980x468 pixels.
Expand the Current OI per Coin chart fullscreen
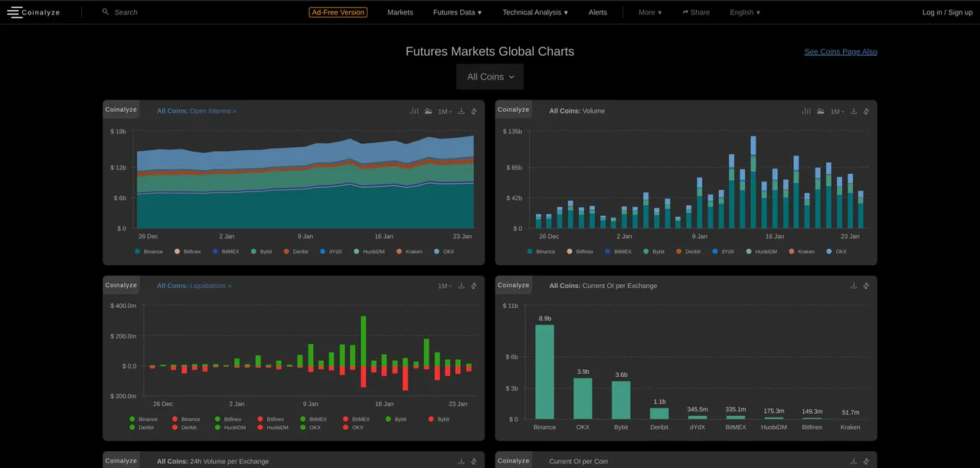(x=866, y=461)
